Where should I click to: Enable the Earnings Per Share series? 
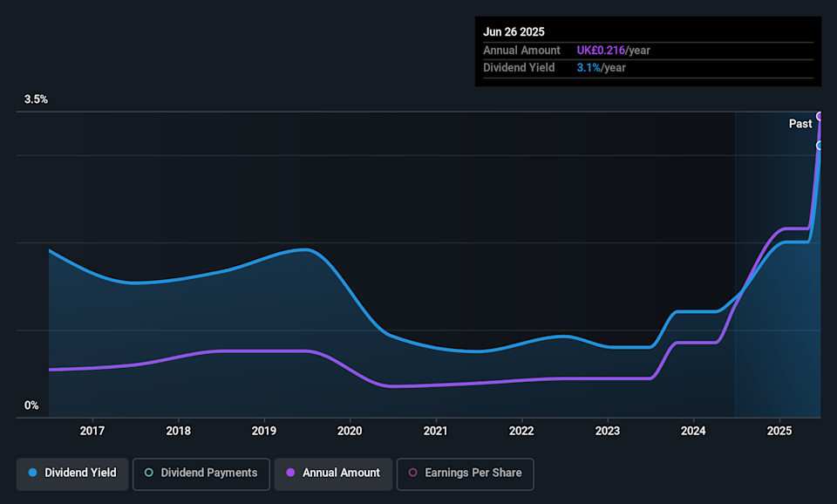pos(473,473)
